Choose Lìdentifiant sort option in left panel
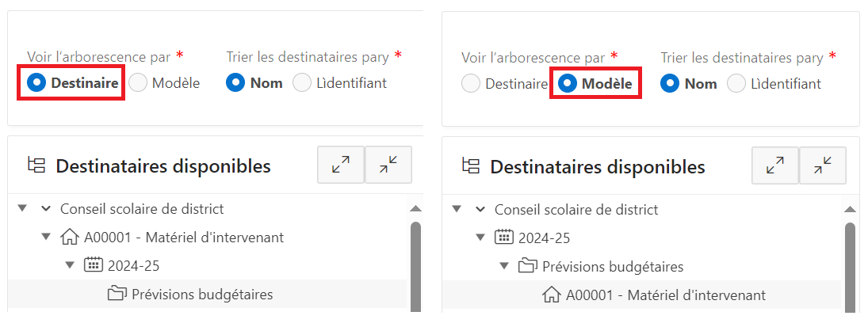Image resolution: width=868 pixels, height=327 pixels. click(x=302, y=82)
